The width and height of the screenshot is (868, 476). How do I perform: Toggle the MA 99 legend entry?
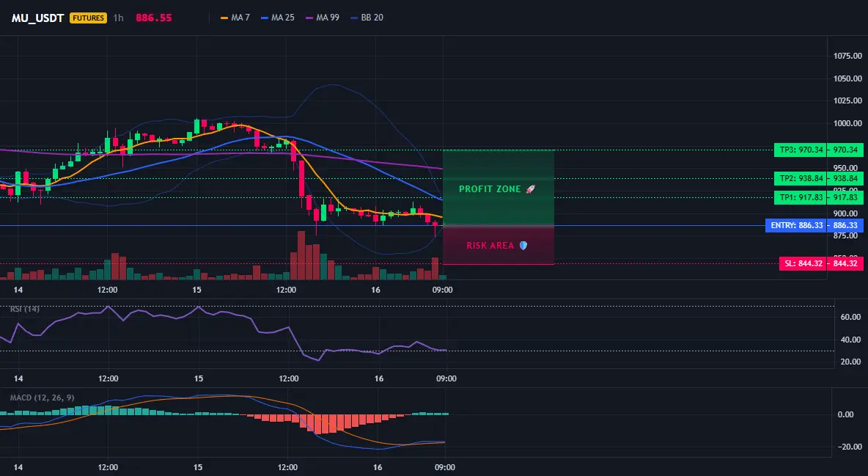(x=322, y=18)
